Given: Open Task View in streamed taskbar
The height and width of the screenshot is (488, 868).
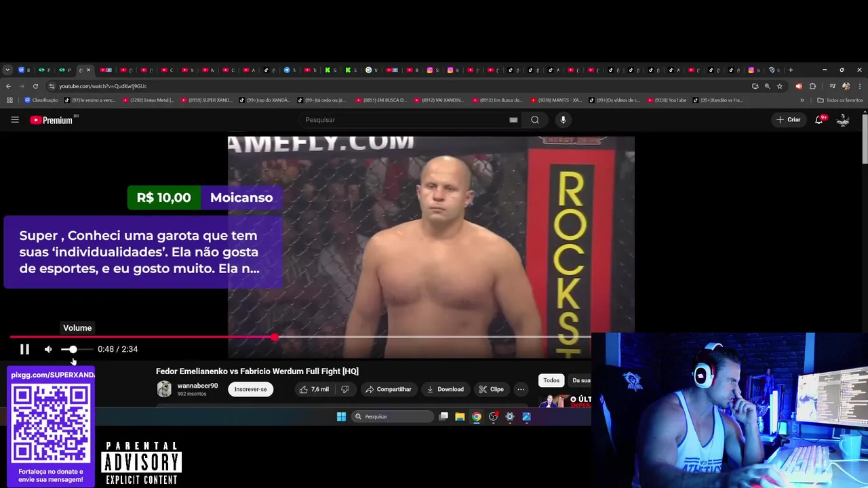Looking at the screenshot, I should 443,417.
